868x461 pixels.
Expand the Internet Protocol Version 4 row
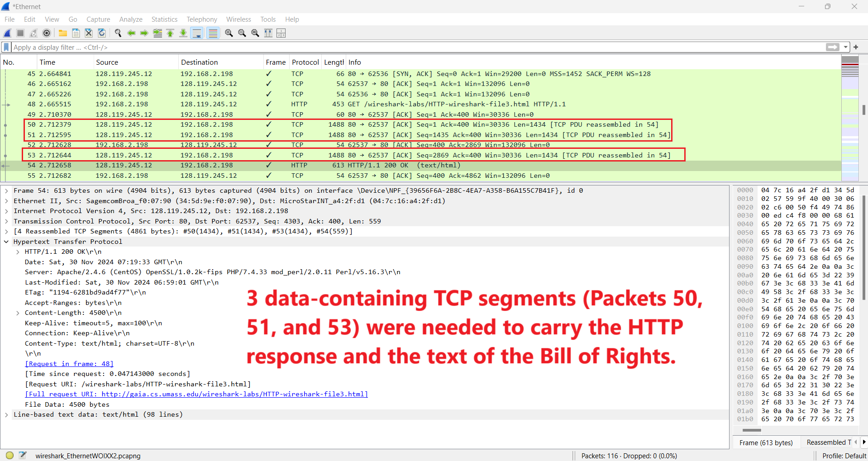6,211
